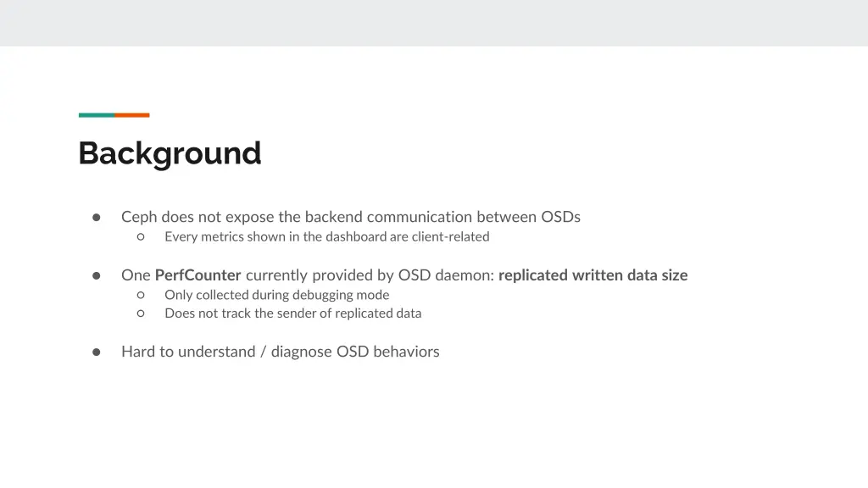Viewport: 868px width, 488px height.
Task: Click "Hard to understand / diagnose OSD behaviors"
Action: pos(280,352)
